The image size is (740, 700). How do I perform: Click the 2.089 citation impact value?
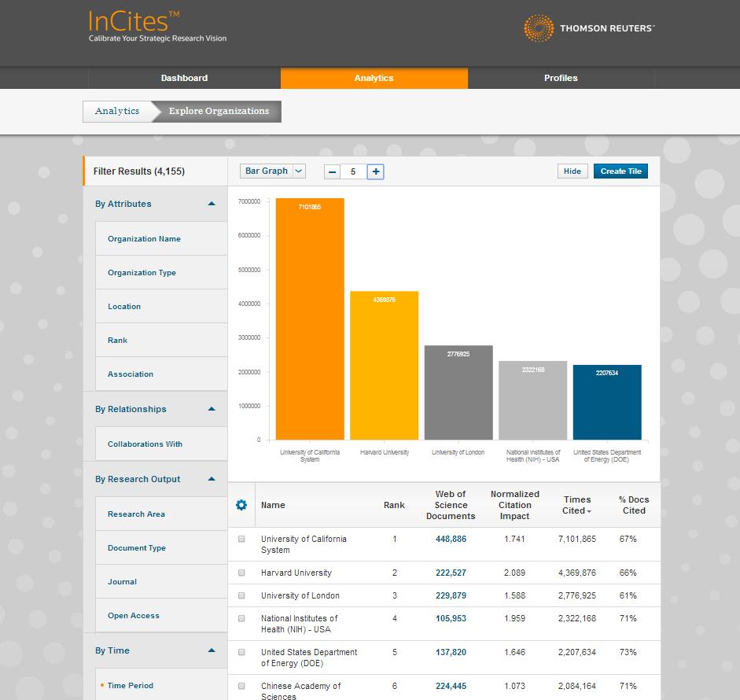pyautogui.click(x=514, y=573)
